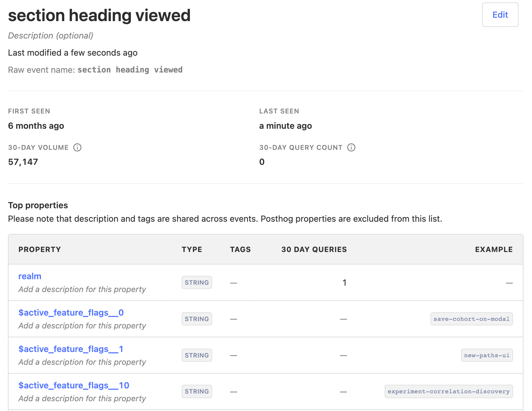Open the realm property link
Screen dimensions: 532x411
coord(30,276)
